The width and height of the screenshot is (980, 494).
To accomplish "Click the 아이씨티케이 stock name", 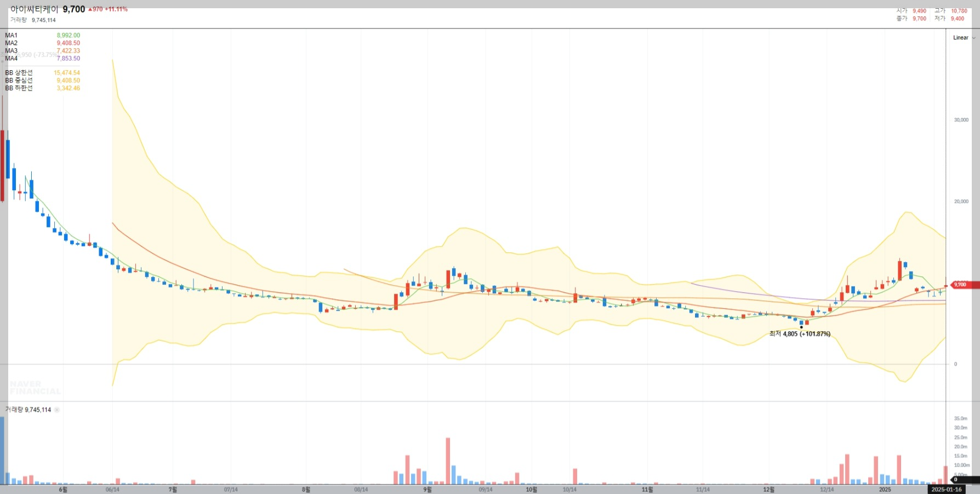I will point(34,9).
